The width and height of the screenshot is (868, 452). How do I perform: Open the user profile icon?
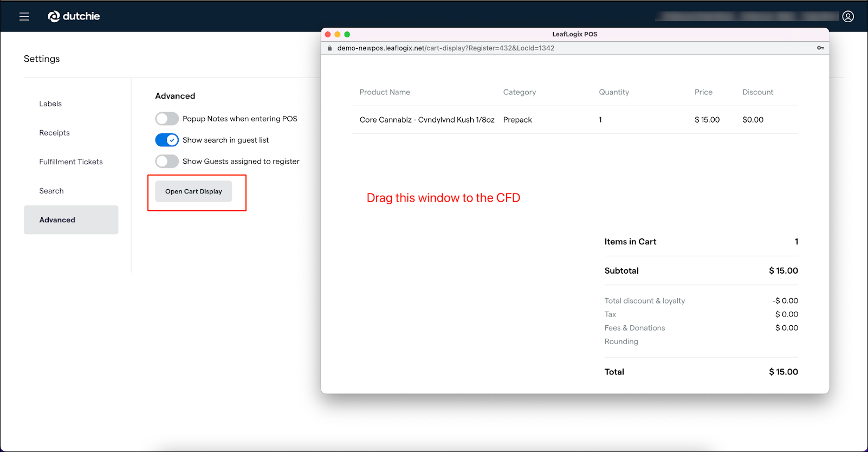pyautogui.click(x=848, y=17)
